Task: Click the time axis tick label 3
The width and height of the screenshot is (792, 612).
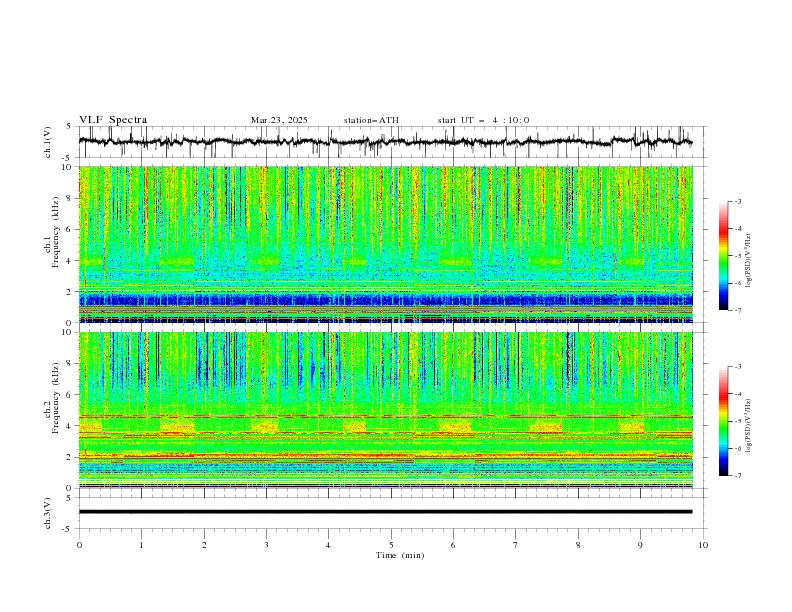Action: point(266,545)
